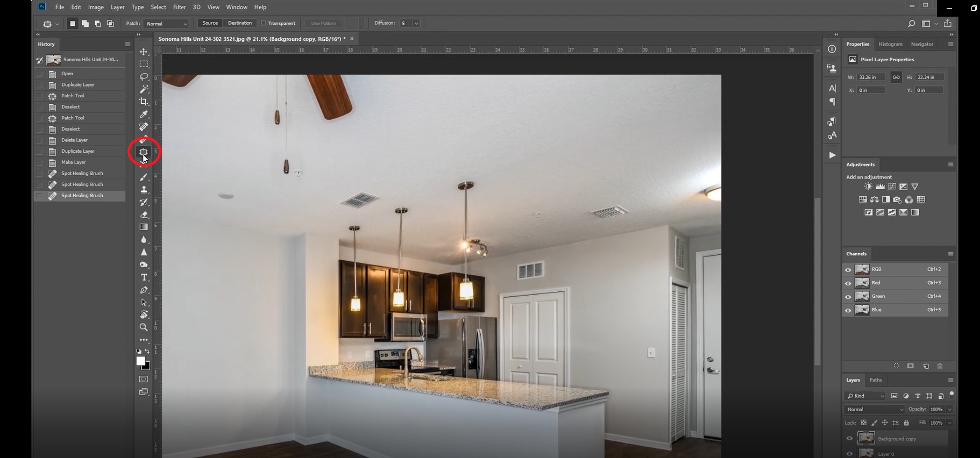This screenshot has height=458, width=980.
Task: Switch to the Histogram tab
Action: 890,44
